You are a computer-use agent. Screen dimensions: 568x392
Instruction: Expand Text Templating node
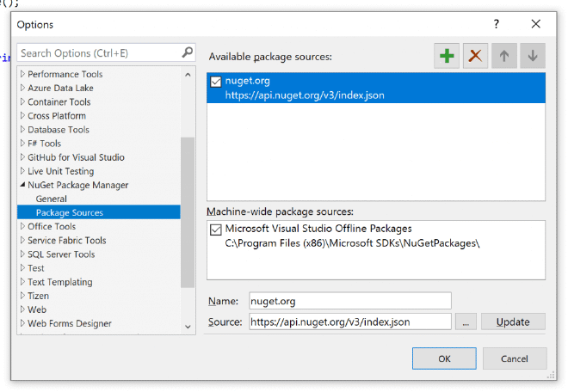(22, 282)
